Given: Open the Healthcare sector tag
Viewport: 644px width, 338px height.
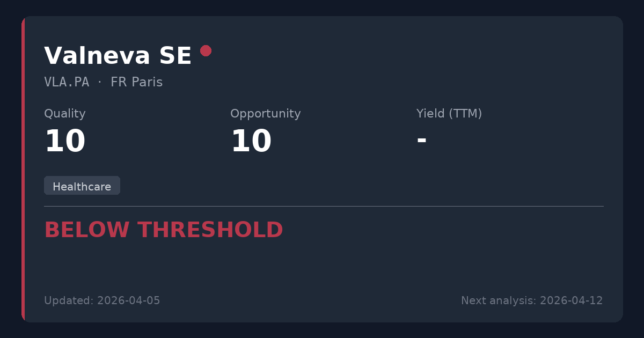Looking at the screenshot, I should point(82,186).
